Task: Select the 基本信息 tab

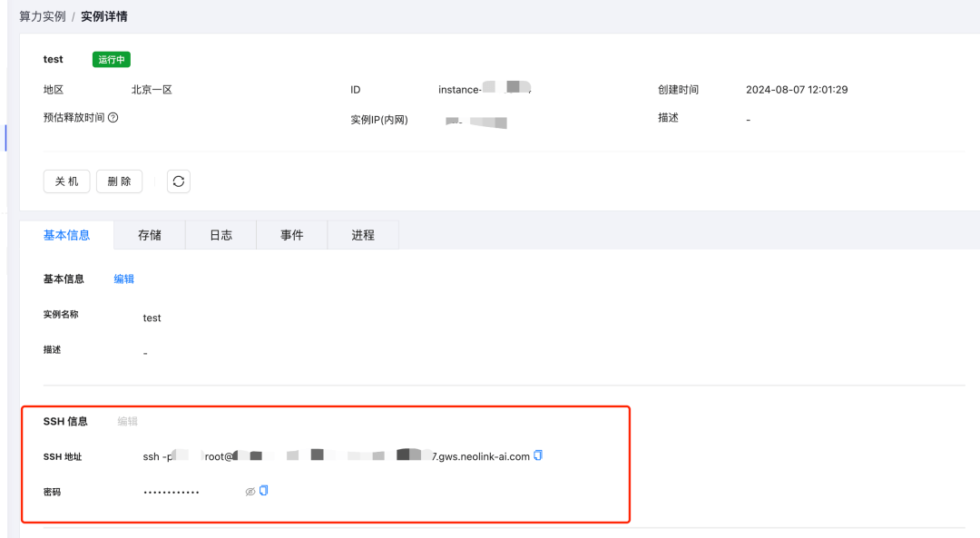Action: (66, 234)
